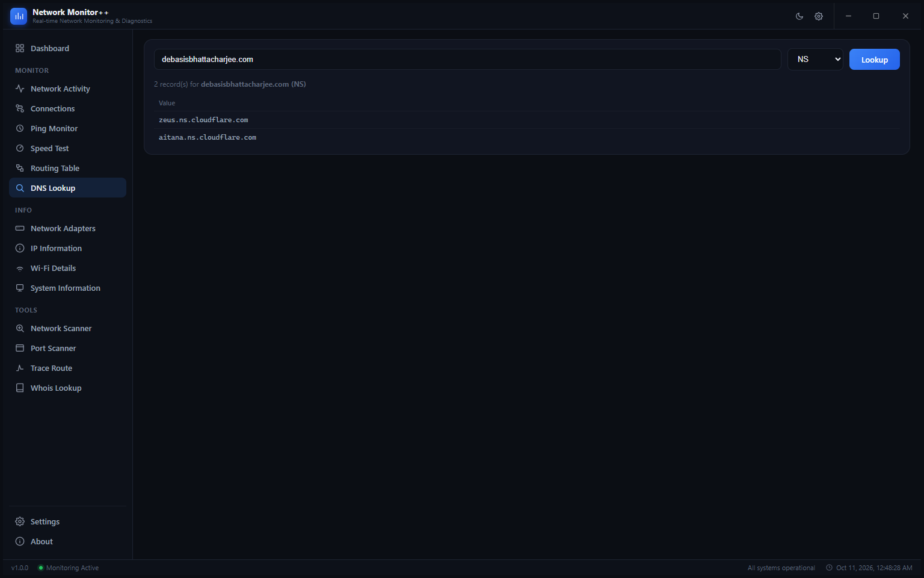This screenshot has height=578, width=924.
Task: Open Routing Table
Action: pyautogui.click(x=67, y=168)
